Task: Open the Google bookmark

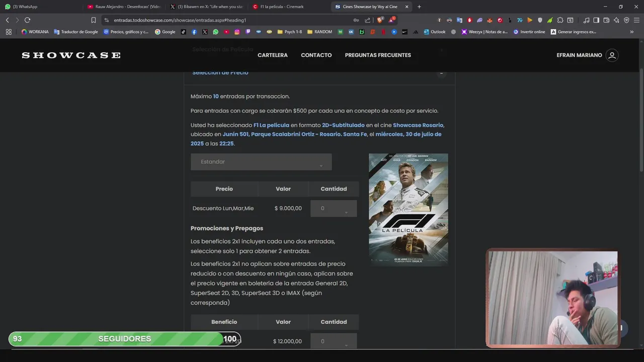Action: pyautogui.click(x=165, y=32)
